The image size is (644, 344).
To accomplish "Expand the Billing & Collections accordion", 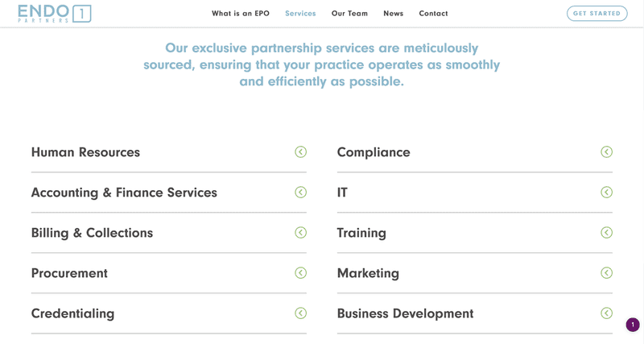I will coord(169,233).
